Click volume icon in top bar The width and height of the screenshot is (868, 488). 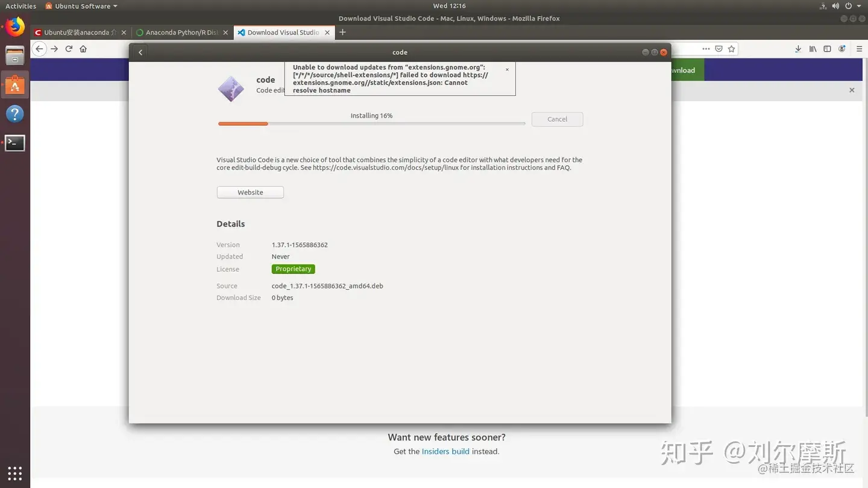point(835,6)
